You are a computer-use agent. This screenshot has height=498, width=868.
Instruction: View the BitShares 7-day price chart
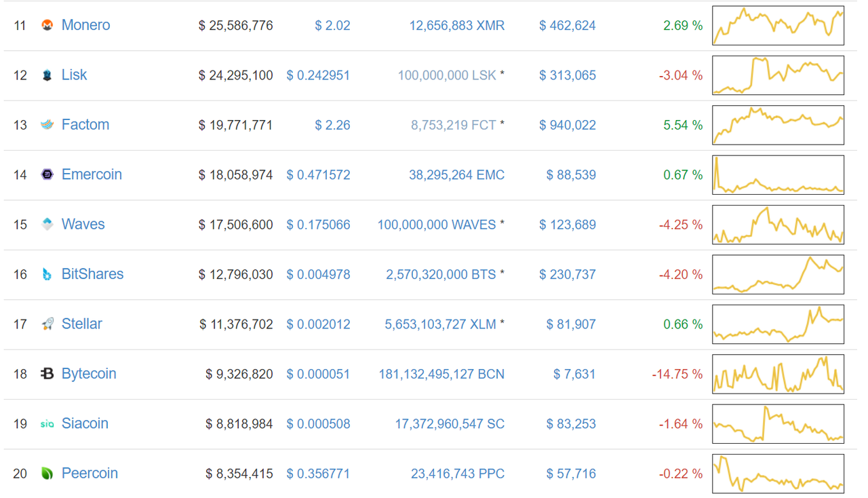[x=778, y=275]
